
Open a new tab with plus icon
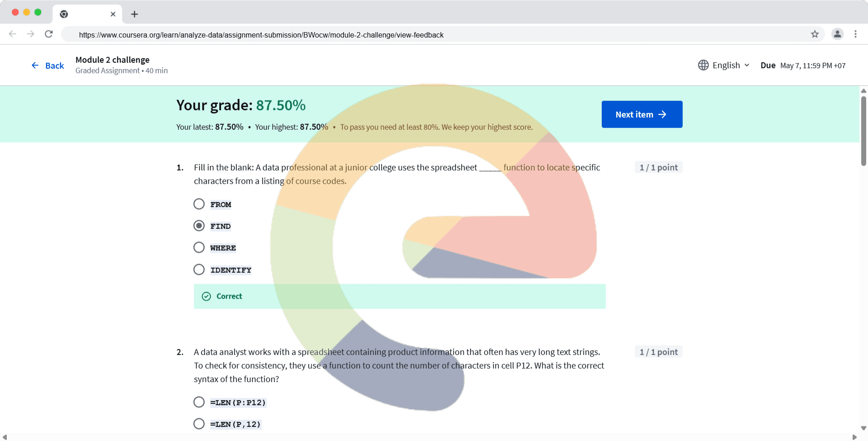[x=134, y=14]
